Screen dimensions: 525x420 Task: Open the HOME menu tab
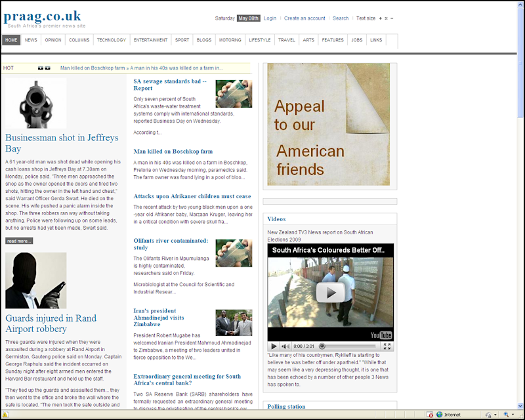(x=11, y=40)
